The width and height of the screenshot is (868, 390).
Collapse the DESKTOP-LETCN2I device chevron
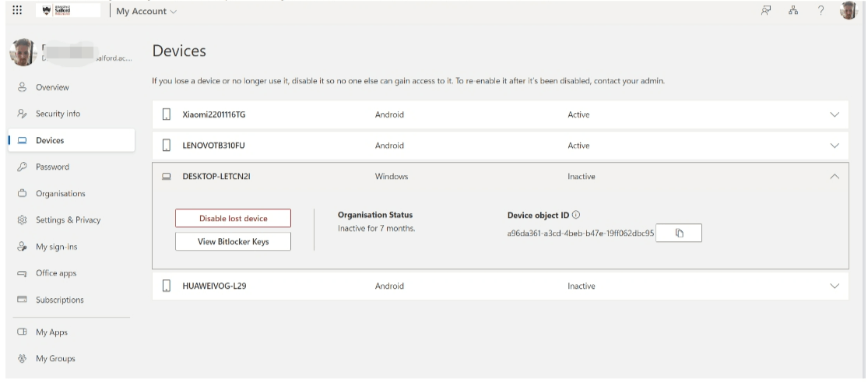click(835, 177)
